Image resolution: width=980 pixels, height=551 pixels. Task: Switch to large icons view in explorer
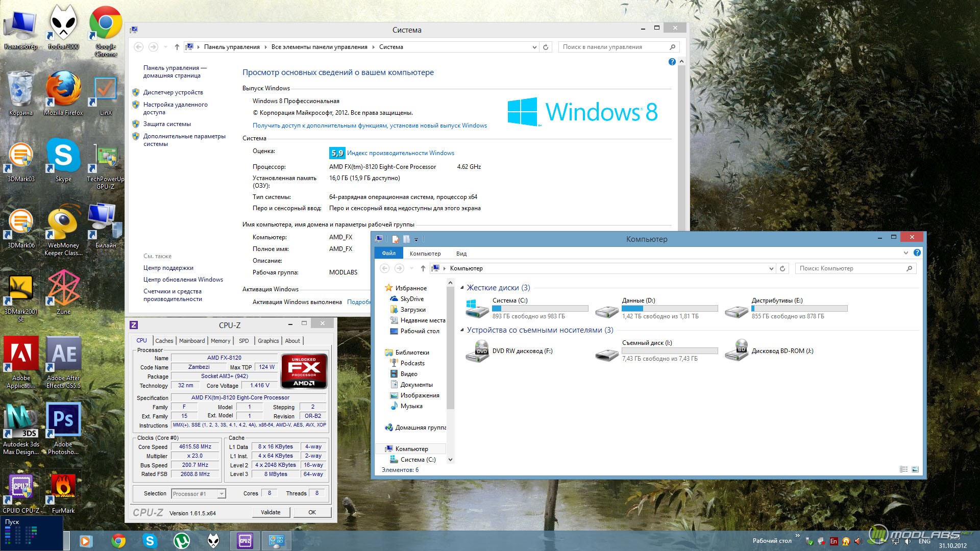(915, 469)
